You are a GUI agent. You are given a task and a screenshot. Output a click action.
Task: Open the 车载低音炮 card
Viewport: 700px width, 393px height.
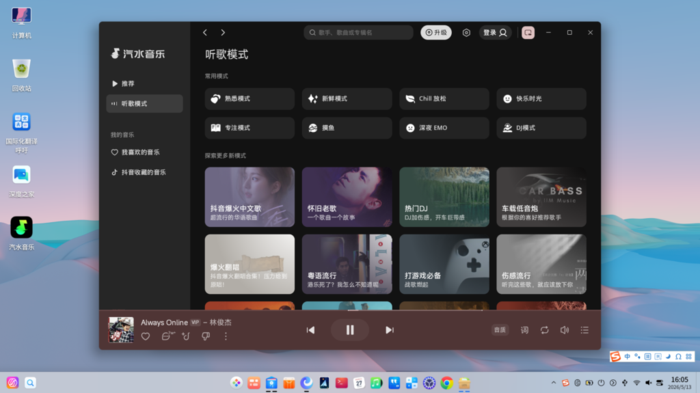[541, 197]
